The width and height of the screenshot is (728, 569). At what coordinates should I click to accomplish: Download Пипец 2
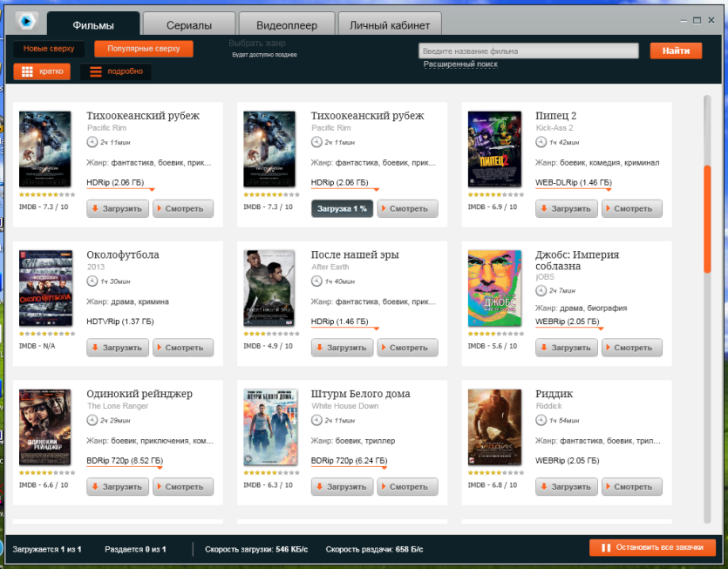(567, 208)
